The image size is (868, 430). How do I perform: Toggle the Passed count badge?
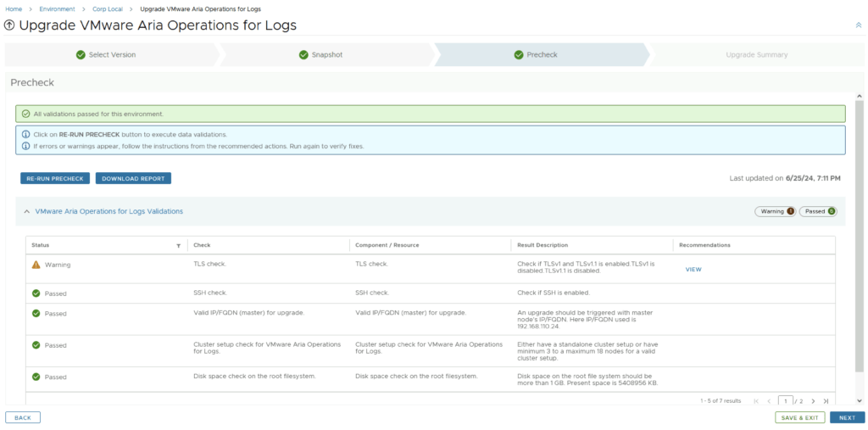tap(818, 211)
